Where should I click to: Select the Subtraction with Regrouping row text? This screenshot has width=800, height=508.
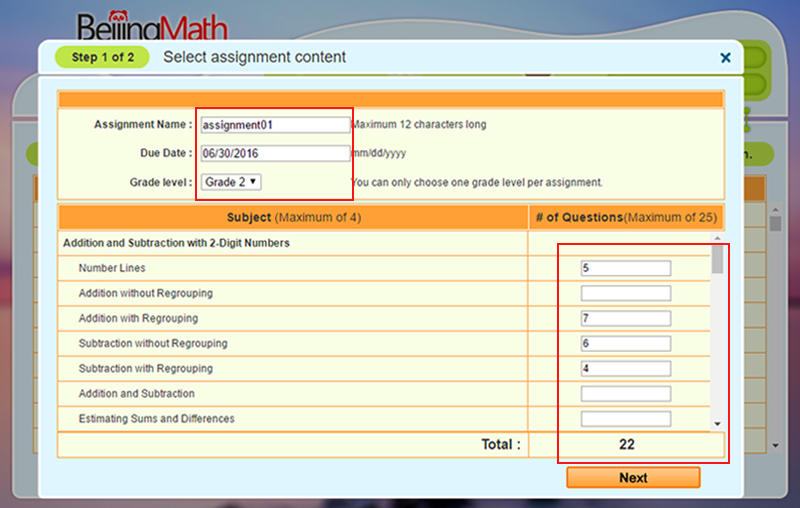145,368
